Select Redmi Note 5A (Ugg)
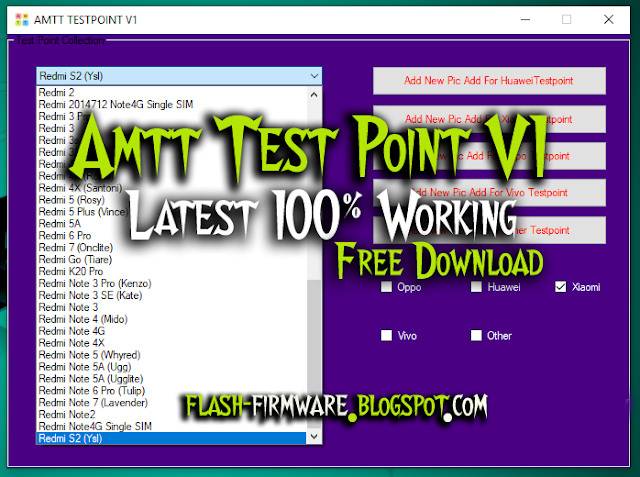Viewport: 640px width, 477px height. 171,367
